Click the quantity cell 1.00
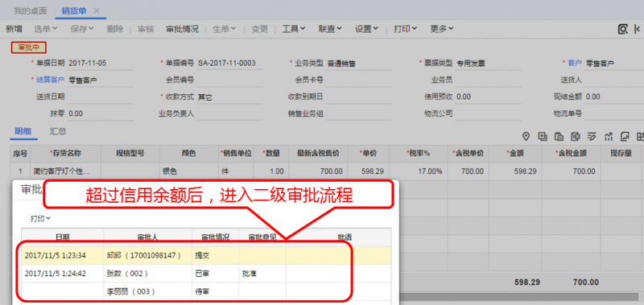The image size is (644, 305). (271, 171)
